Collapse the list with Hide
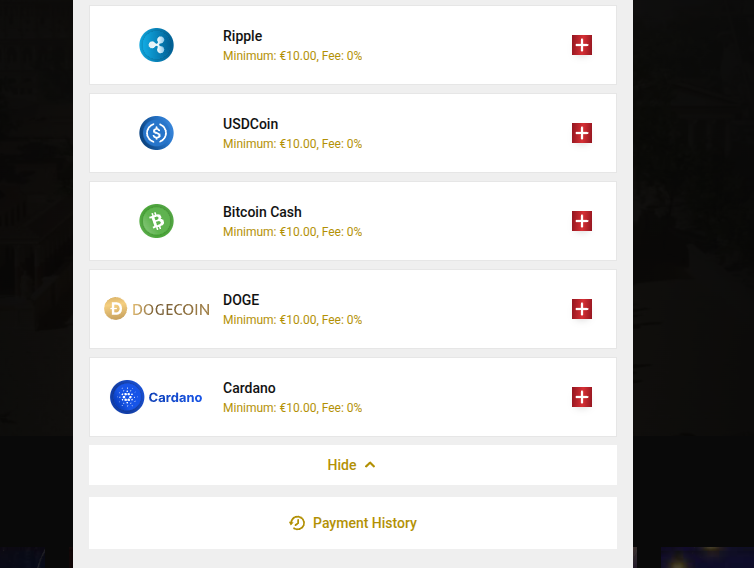Image resolution: width=754 pixels, height=568 pixels. 342,465
